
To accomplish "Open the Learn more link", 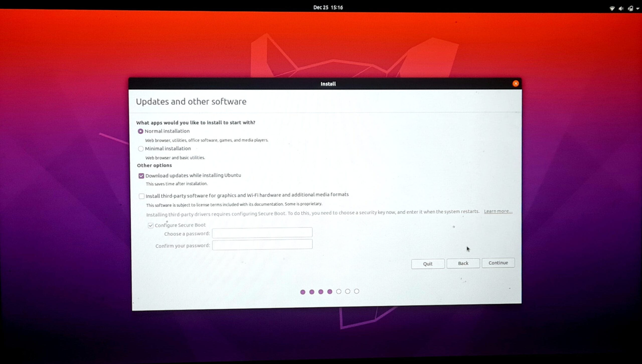I will [x=498, y=211].
